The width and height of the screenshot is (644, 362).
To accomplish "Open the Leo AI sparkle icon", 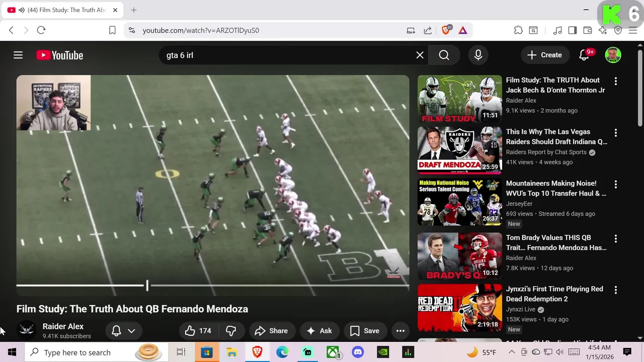I will coord(603,30).
